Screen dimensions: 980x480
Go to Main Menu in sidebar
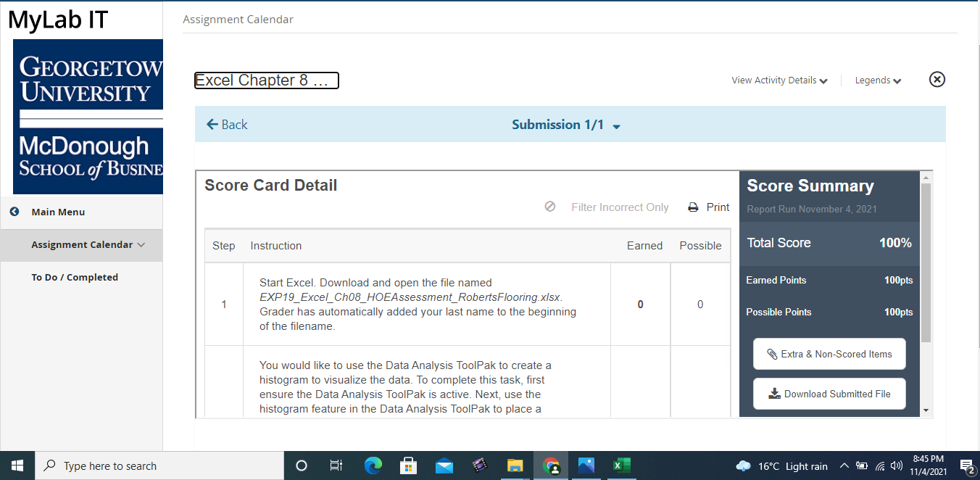point(58,212)
